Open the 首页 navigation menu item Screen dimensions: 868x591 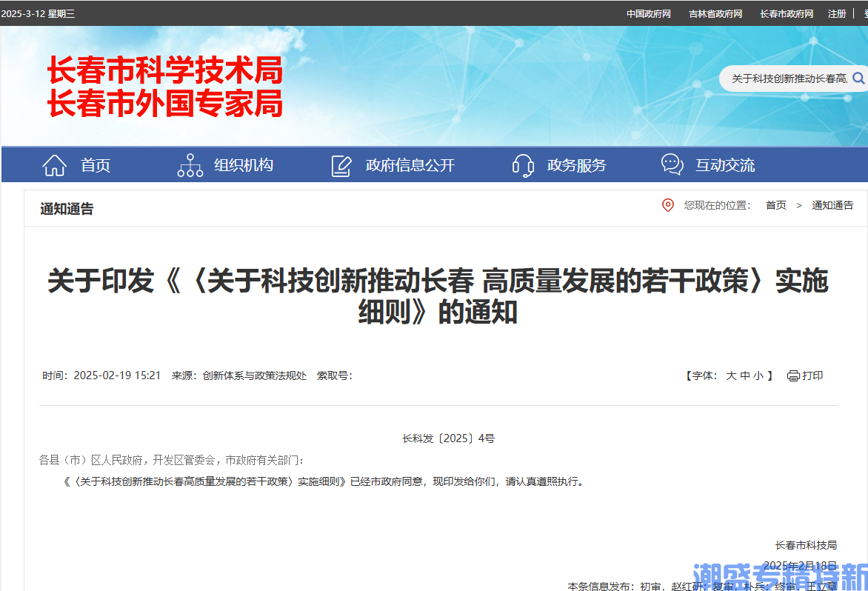[x=96, y=165]
